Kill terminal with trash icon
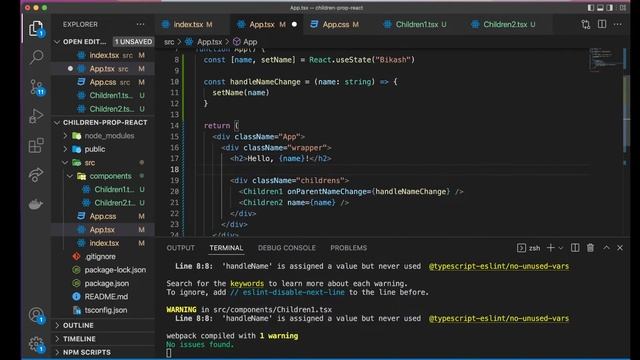Image resolution: width=640 pixels, height=360 pixels. point(590,248)
